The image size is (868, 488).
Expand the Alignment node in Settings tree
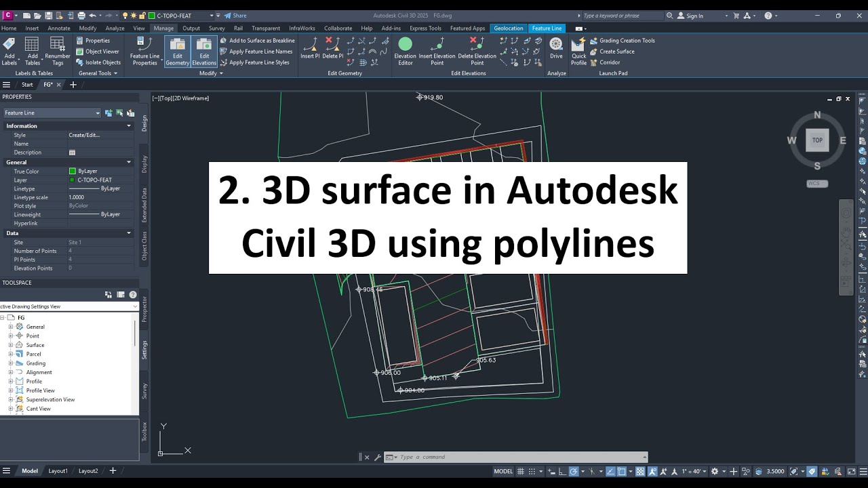tap(11, 372)
